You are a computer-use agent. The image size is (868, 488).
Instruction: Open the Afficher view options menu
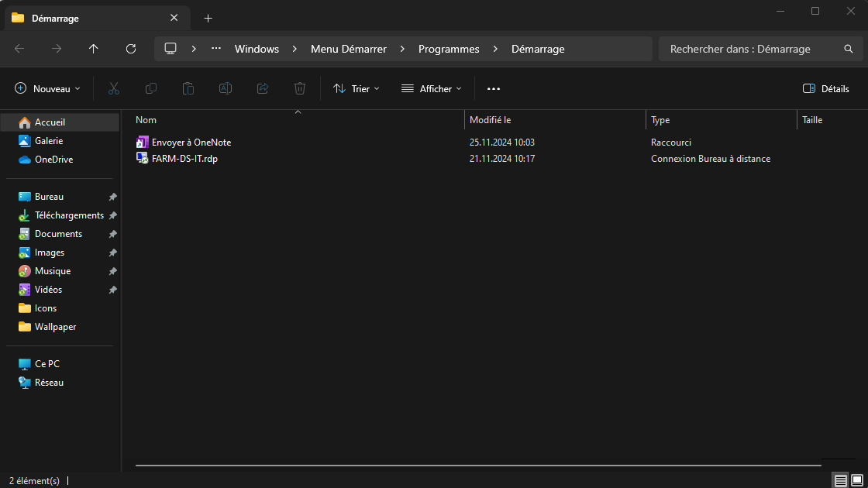click(x=431, y=89)
